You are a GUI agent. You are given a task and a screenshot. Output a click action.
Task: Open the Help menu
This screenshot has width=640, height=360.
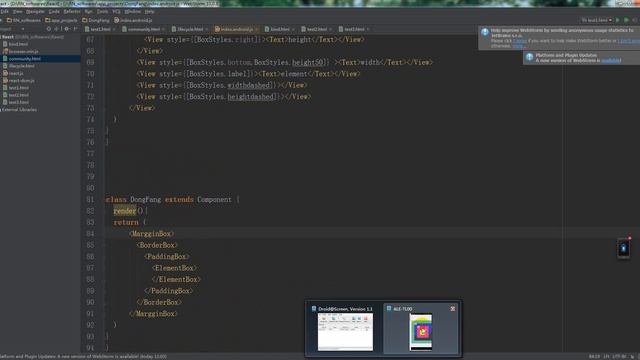pyautogui.click(x=149, y=12)
